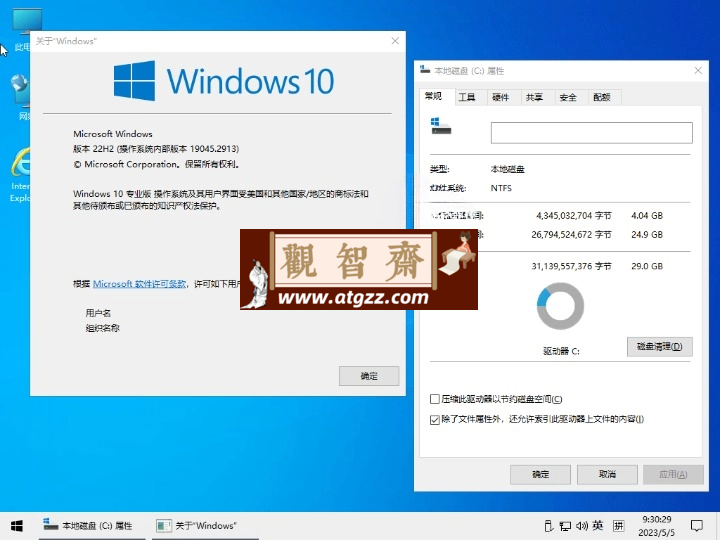This screenshot has width=720, height=540.
Task: Click the 26,794,524,672 字节 free space value
Action: pos(571,235)
